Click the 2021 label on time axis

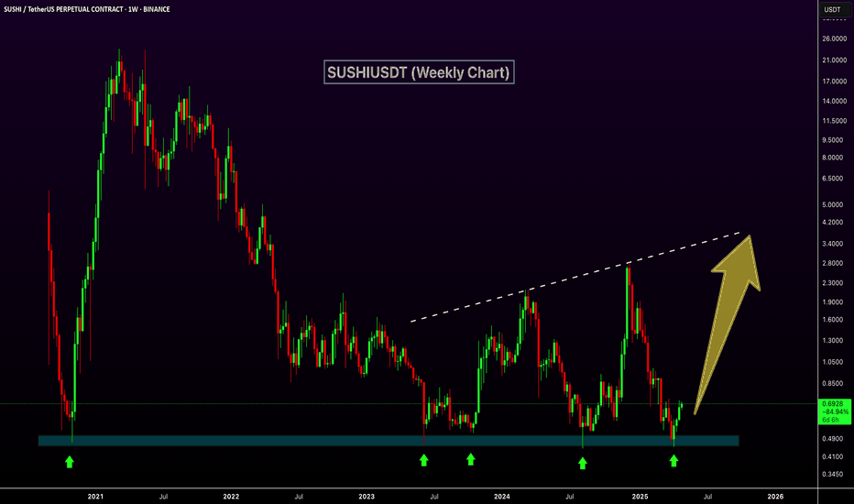[95, 497]
